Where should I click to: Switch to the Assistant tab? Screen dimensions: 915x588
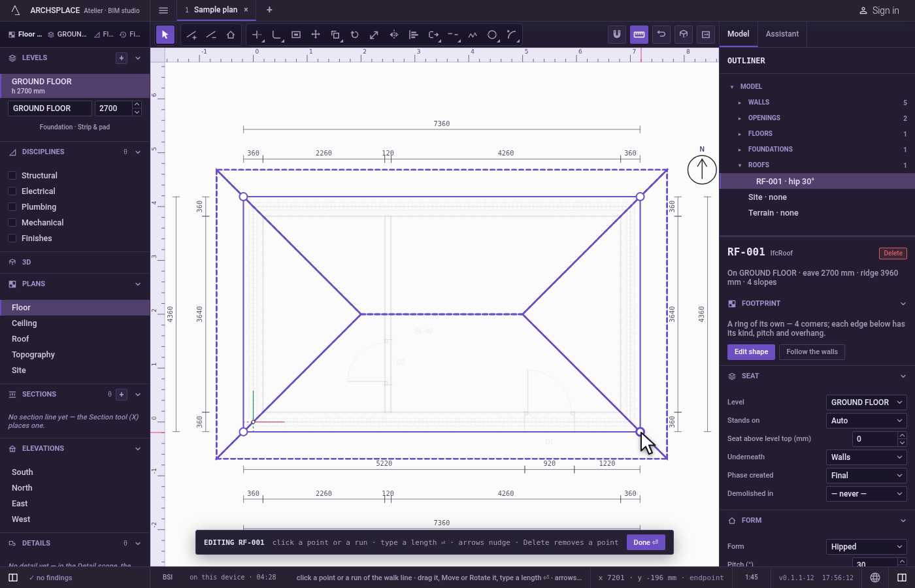(782, 34)
